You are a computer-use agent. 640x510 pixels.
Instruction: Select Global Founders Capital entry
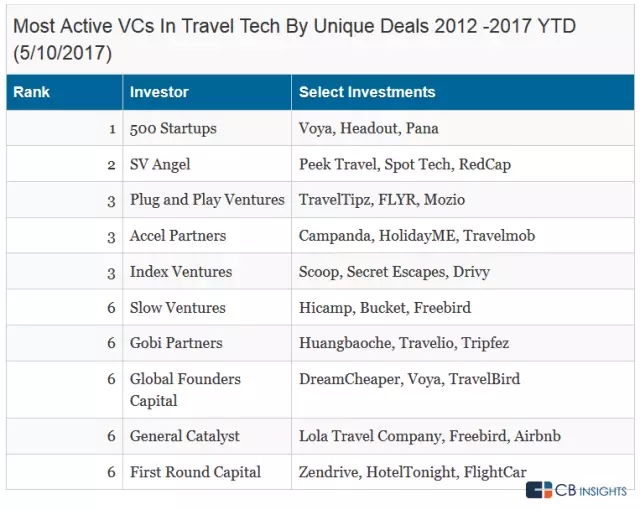(x=207, y=390)
